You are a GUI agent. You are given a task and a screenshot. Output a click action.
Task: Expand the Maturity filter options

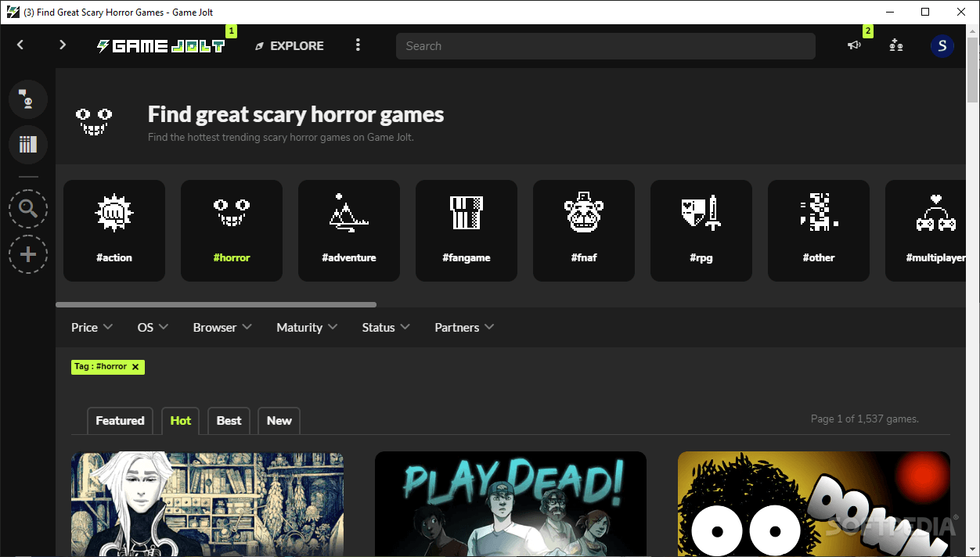coord(306,327)
